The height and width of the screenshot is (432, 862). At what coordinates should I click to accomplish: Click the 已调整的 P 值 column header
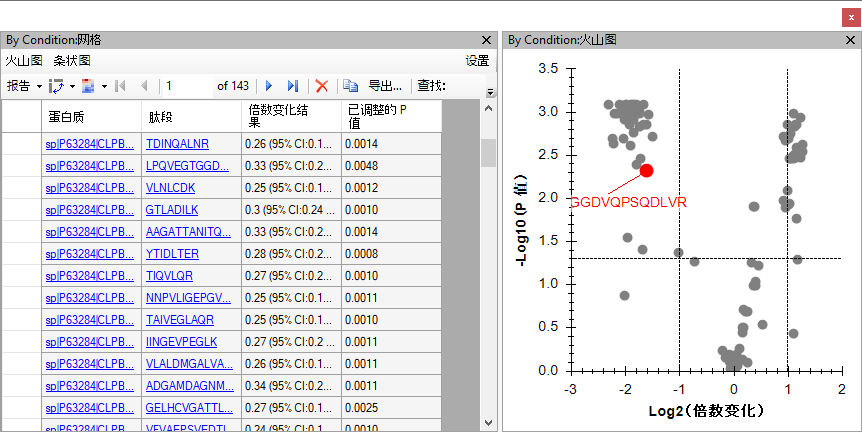click(x=391, y=117)
